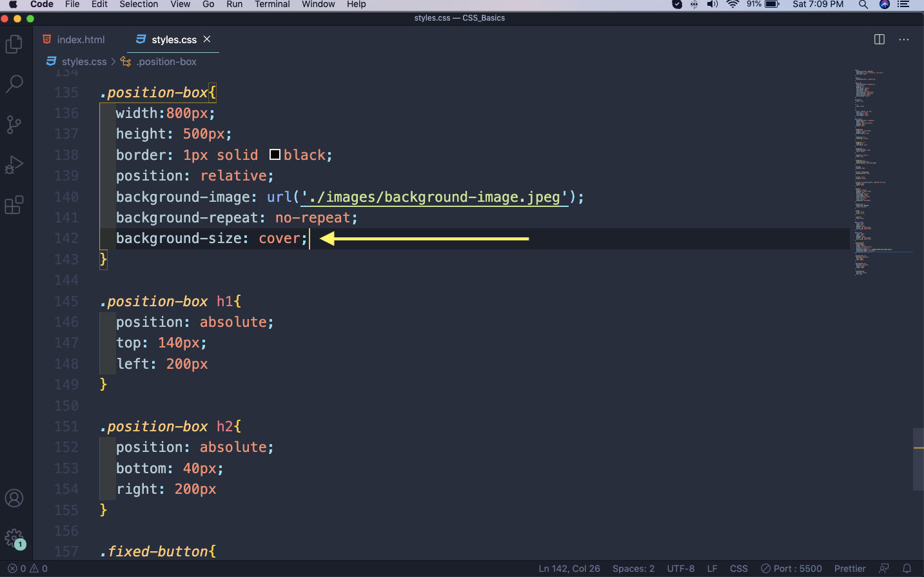Open the Selection menu
The width and height of the screenshot is (924, 577).
[139, 4]
